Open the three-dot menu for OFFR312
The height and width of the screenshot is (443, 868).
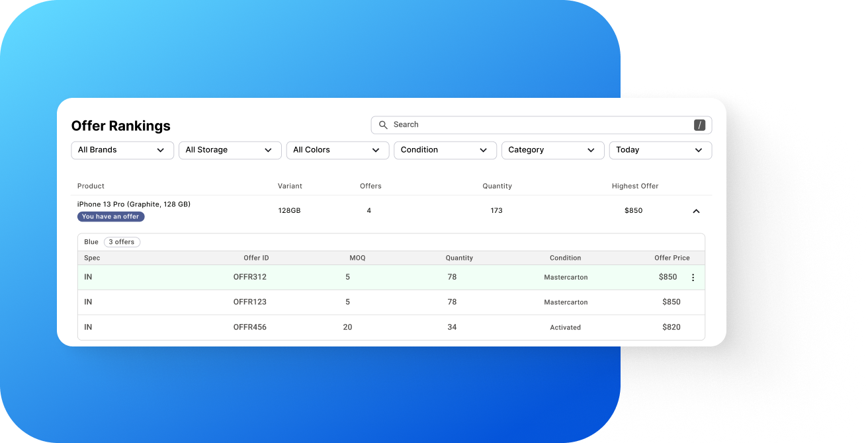pos(693,278)
